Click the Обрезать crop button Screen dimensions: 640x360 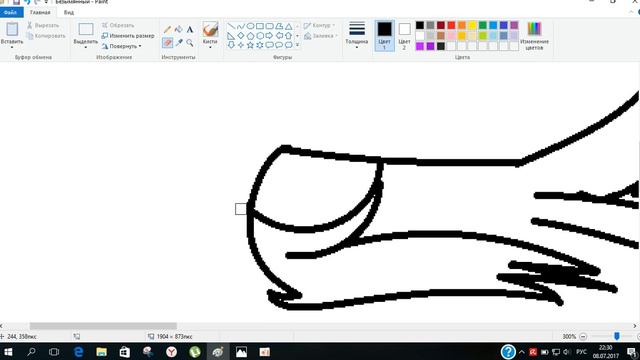tap(118, 25)
